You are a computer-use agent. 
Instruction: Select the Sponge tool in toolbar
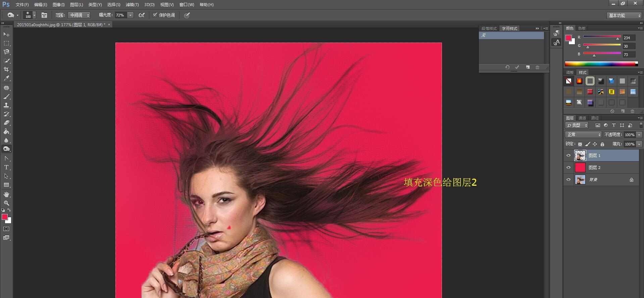[x=6, y=149]
